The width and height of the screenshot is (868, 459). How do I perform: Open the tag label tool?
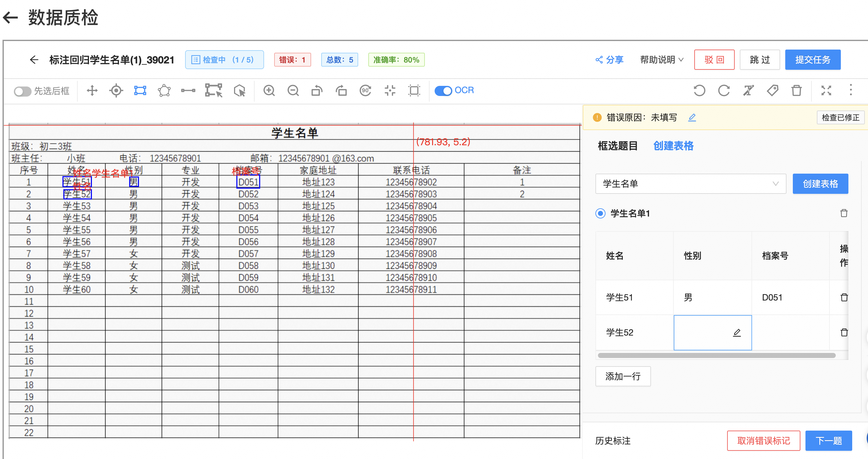pos(772,91)
